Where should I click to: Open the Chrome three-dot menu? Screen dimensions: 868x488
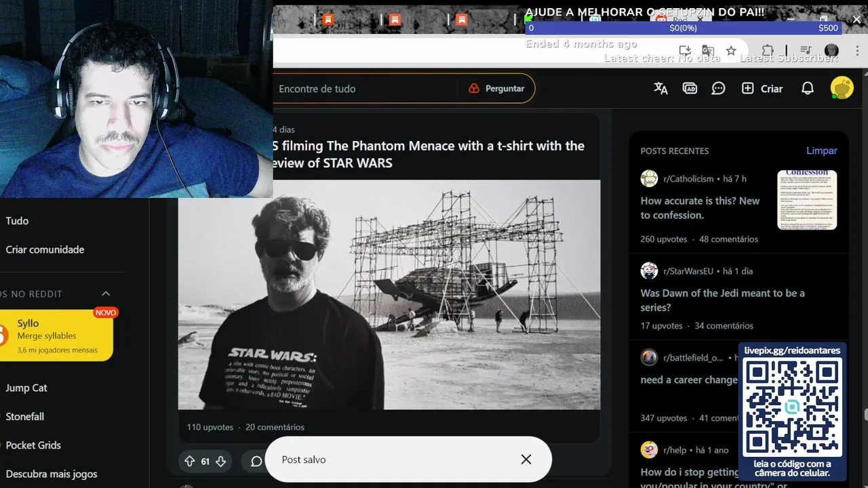tap(856, 51)
